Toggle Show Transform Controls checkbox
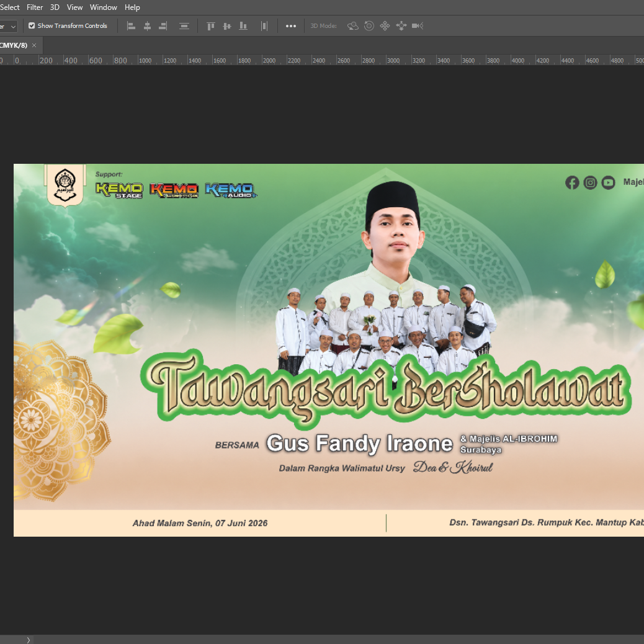 coord(32,25)
